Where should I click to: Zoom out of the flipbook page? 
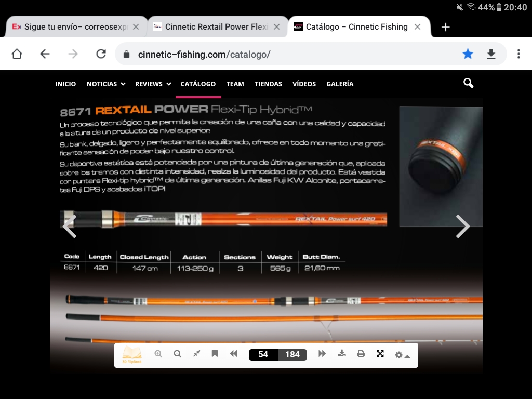[177, 354]
